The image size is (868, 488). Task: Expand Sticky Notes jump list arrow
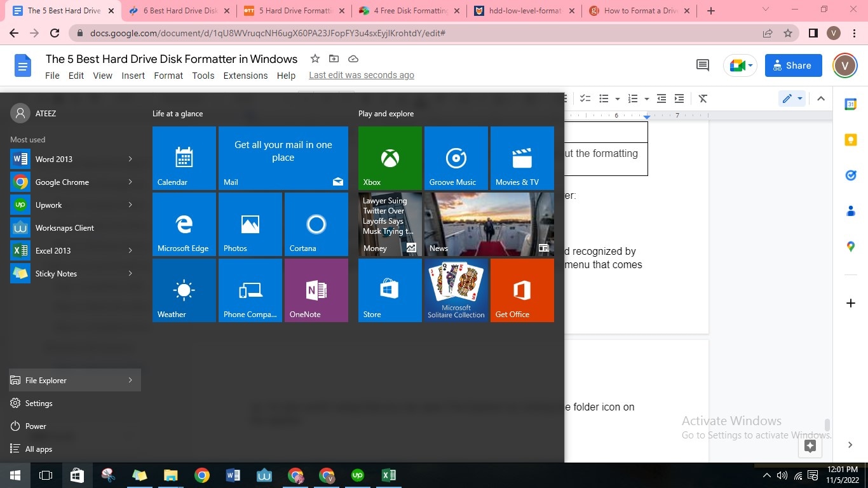pyautogui.click(x=130, y=273)
